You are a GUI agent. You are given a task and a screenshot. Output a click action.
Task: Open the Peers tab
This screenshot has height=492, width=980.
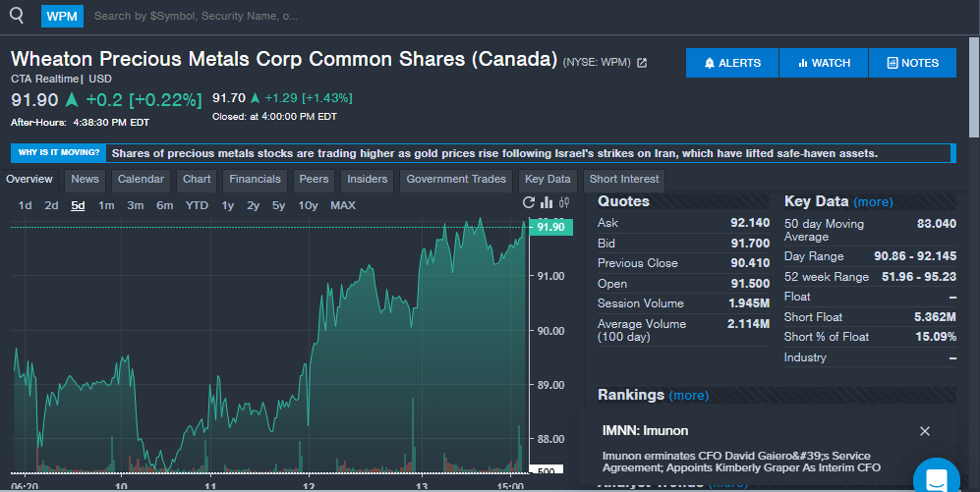tap(314, 179)
